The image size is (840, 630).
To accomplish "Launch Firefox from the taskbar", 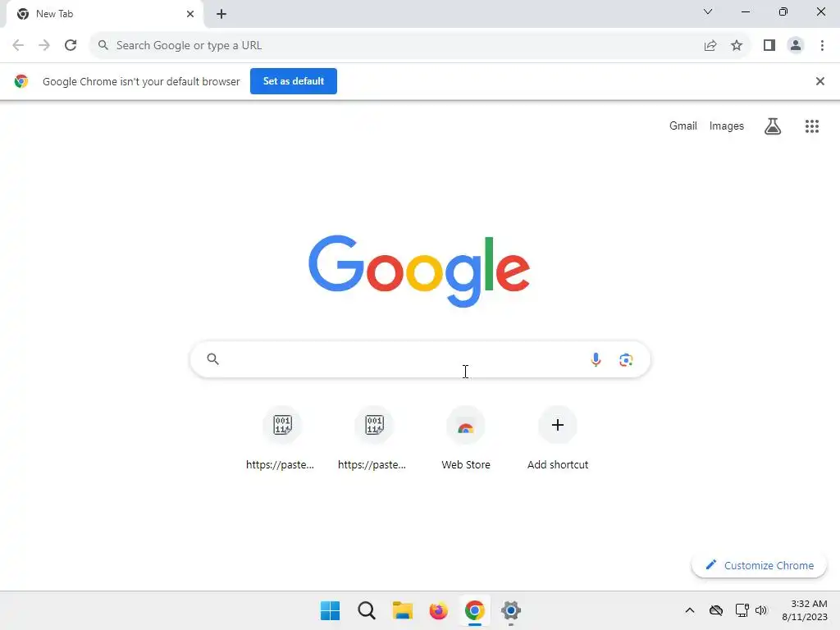I will (x=438, y=610).
